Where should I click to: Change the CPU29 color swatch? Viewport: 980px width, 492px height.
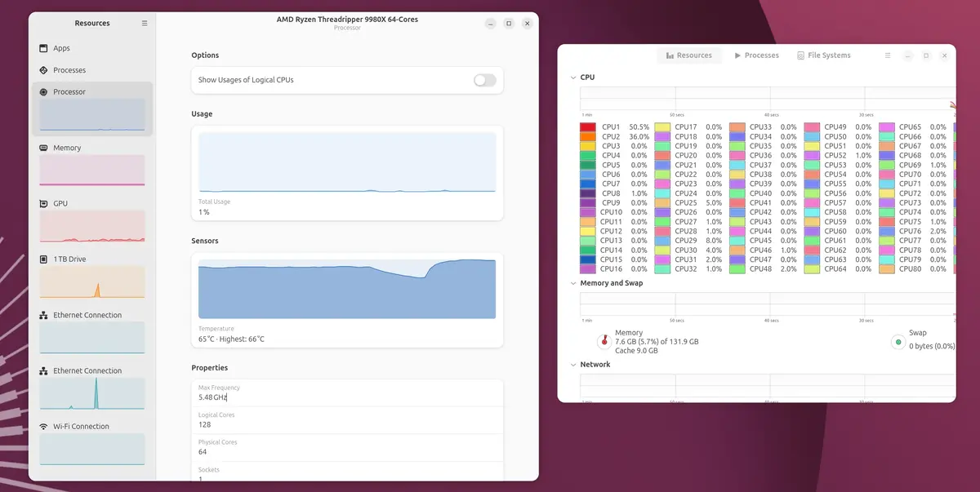(x=662, y=241)
